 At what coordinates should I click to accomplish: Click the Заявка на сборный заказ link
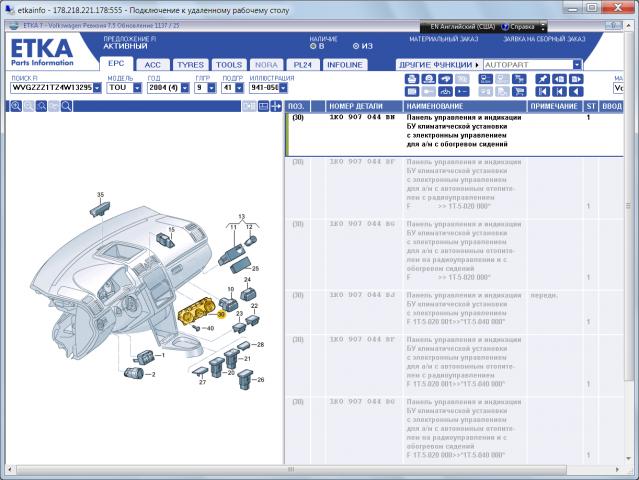click(x=544, y=39)
